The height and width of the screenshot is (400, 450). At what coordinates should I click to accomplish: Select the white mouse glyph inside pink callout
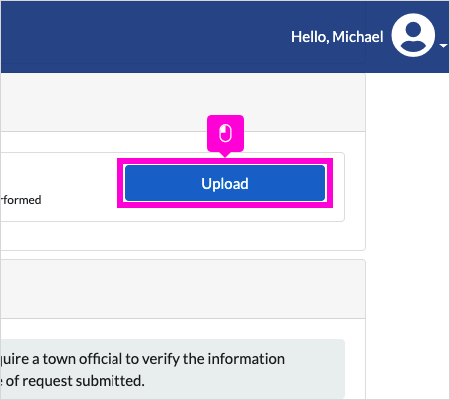(x=225, y=133)
